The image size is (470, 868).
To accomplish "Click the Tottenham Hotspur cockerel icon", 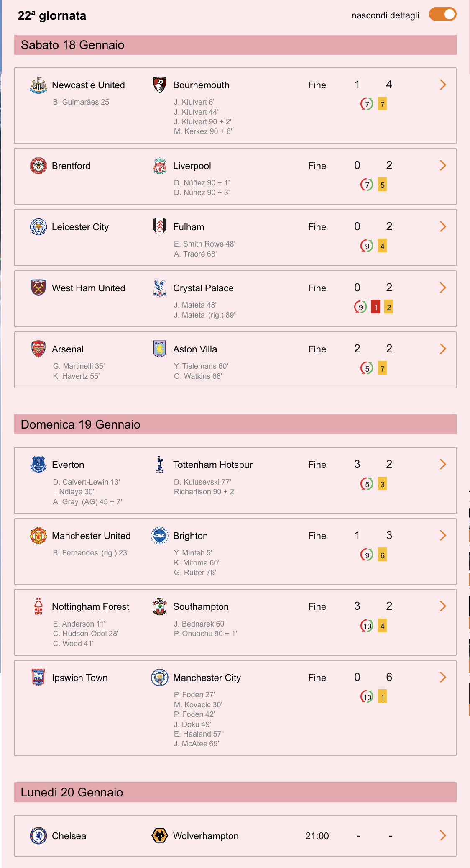I will coord(160,465).
